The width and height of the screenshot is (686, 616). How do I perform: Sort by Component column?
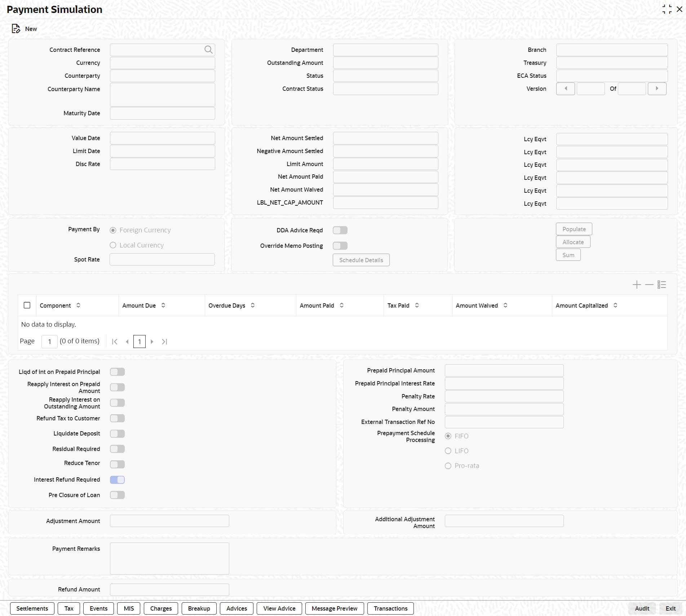coord(78,305)
